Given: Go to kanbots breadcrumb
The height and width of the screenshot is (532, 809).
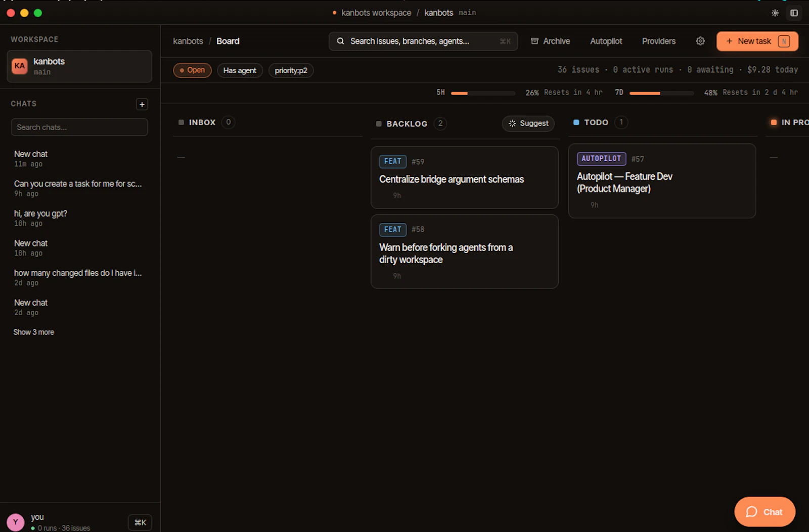Looking at the screenshot, I should click(x=188, y=41).
